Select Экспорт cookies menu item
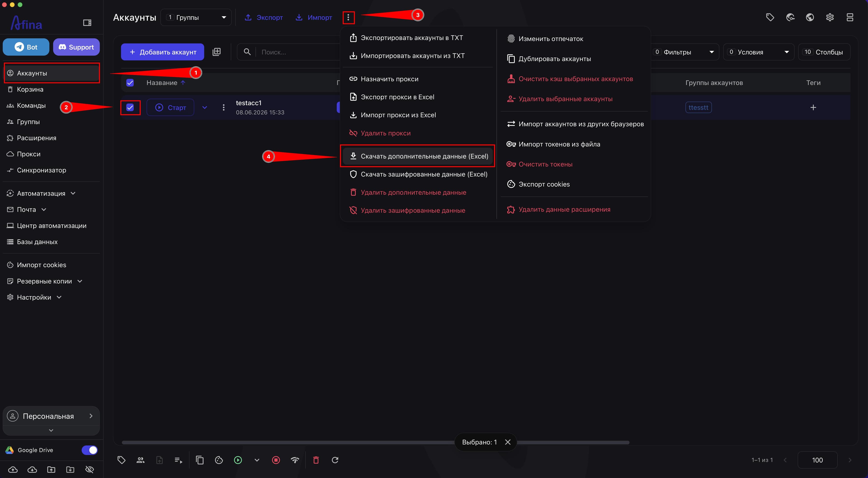The height and width of the screenshot is (478, 868). click(x=574, y=184)
